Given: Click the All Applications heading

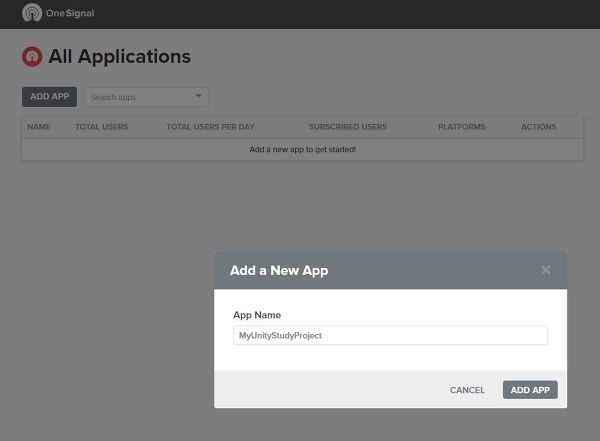Looking at the screenshot, I should tap(119, 57).
